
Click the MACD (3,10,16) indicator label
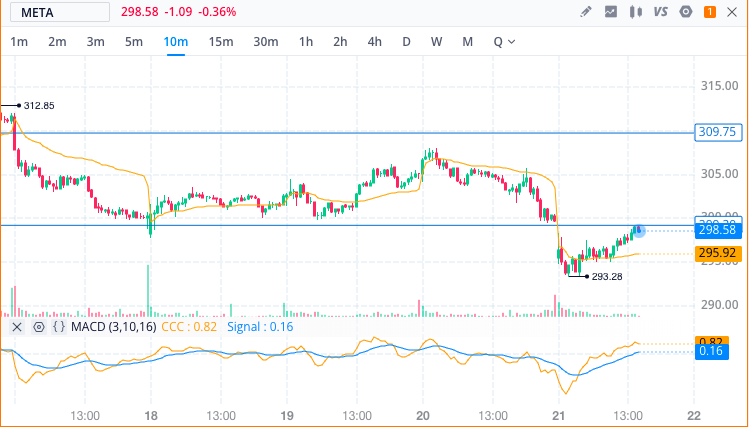[x=114, y=327]
